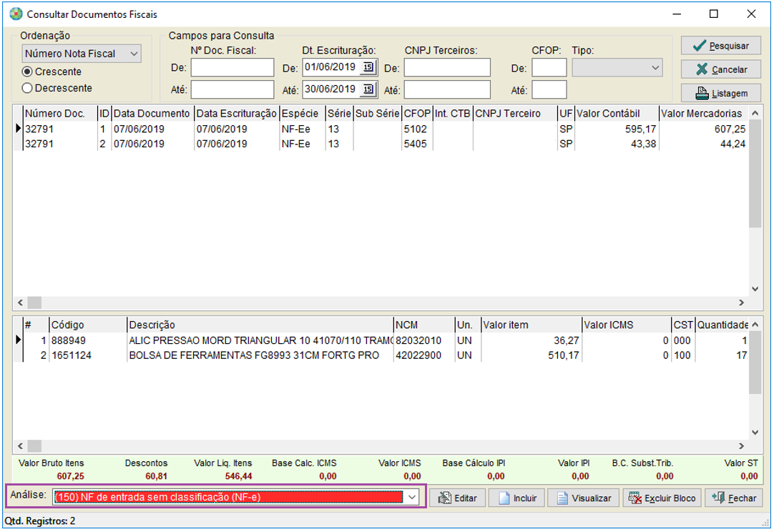Click the Data Documento column header

pos(152,114)
